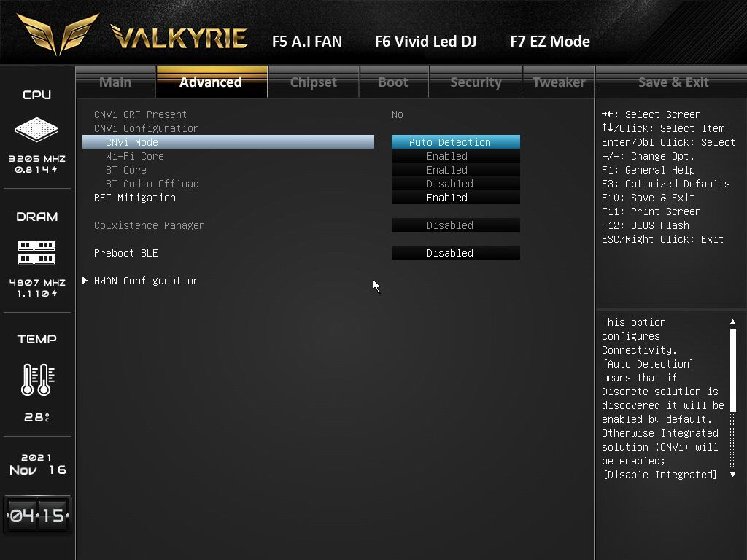Change the Wi-Fi Core Enabled value
Screen dimensions: 747x560
[456, 156]
